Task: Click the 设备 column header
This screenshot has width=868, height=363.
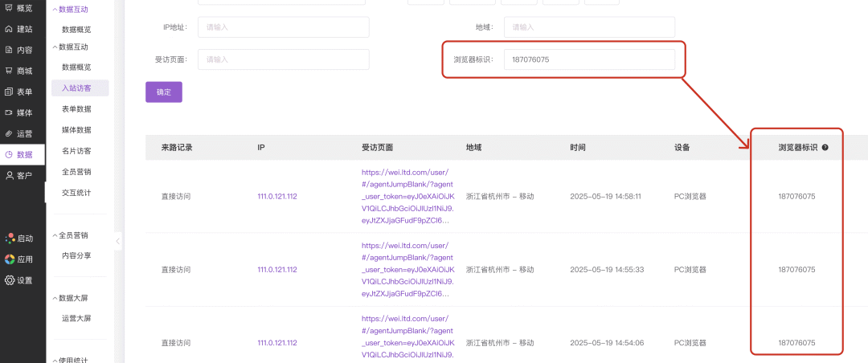Action: coord(682,148)
